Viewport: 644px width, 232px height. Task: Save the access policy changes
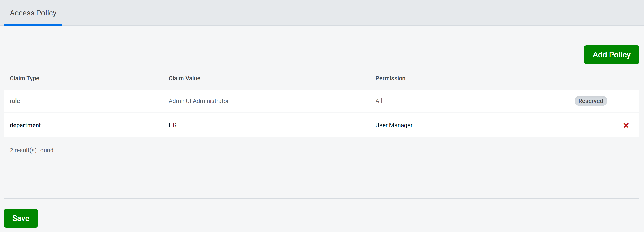(x=21, y=218)
